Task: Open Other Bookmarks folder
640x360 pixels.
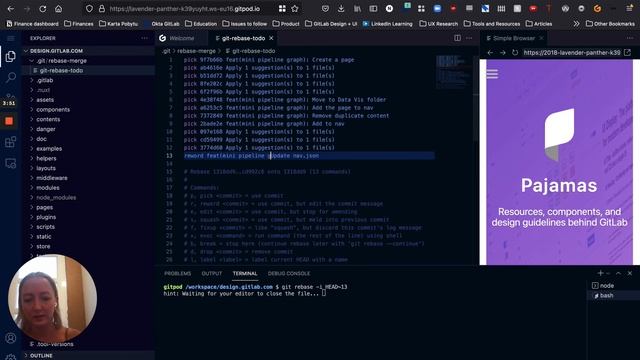Action: [610, 24]
